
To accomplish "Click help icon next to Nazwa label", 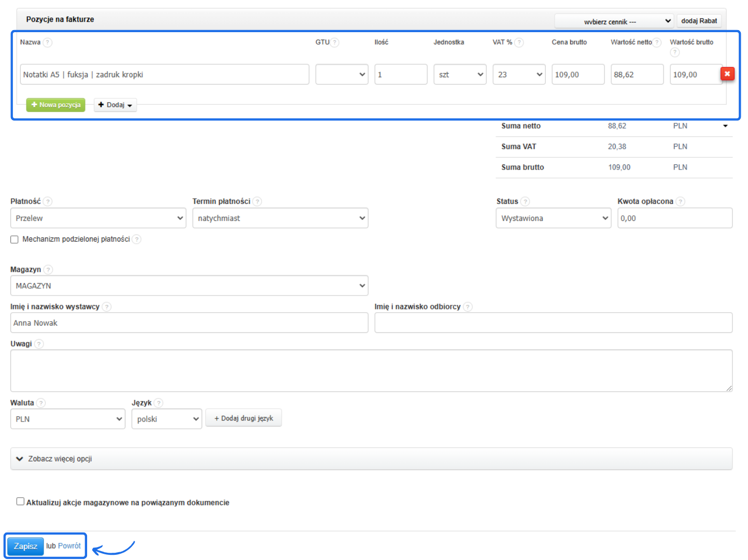I will [x=48, y=43].
